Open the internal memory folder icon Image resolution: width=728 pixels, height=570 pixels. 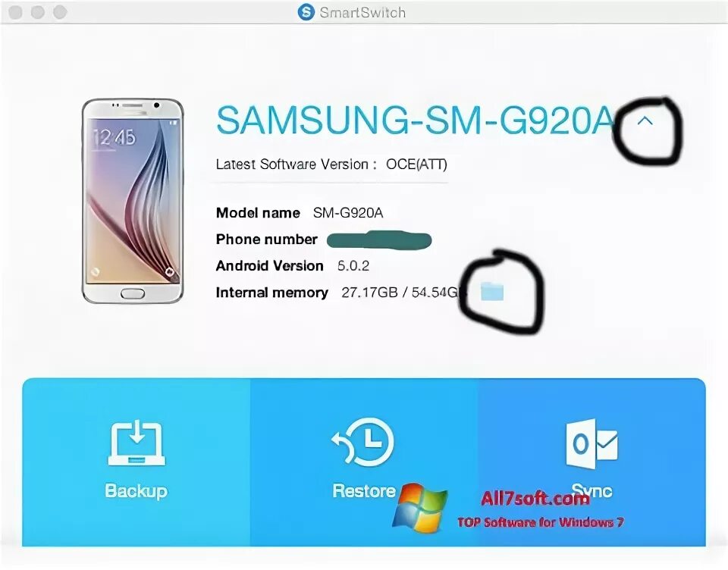(x=492, y=292)
